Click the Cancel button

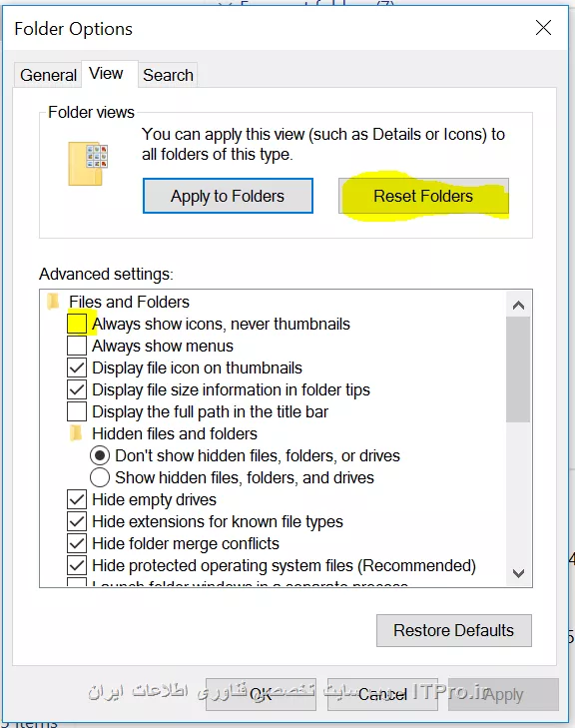coord(382,695)
